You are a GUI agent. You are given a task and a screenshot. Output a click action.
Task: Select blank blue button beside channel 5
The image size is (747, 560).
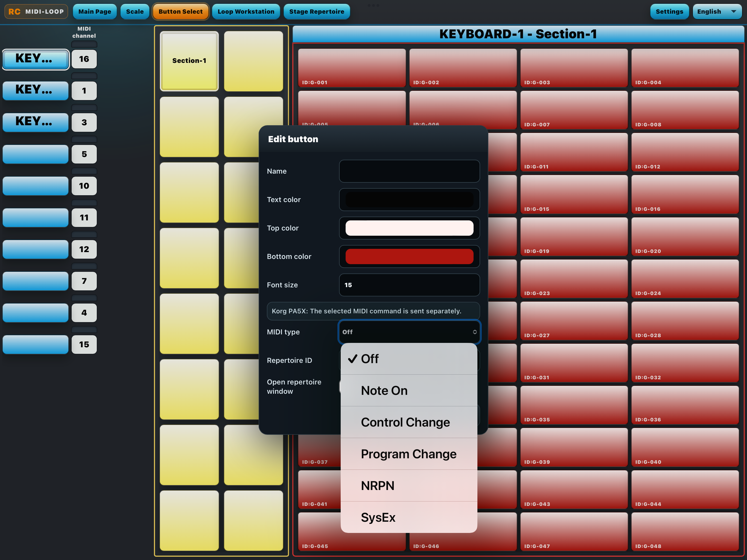[x=36, y=154]
